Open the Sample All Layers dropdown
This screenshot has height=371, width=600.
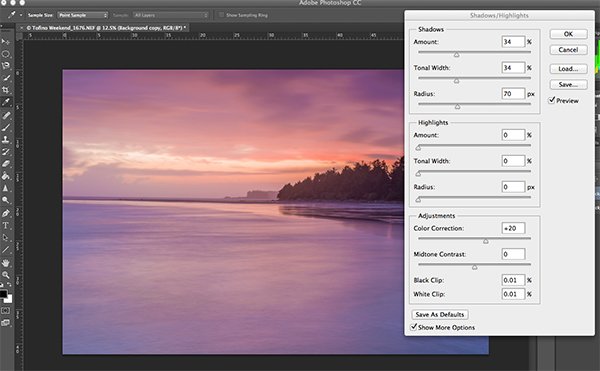(x=170, y=15)
